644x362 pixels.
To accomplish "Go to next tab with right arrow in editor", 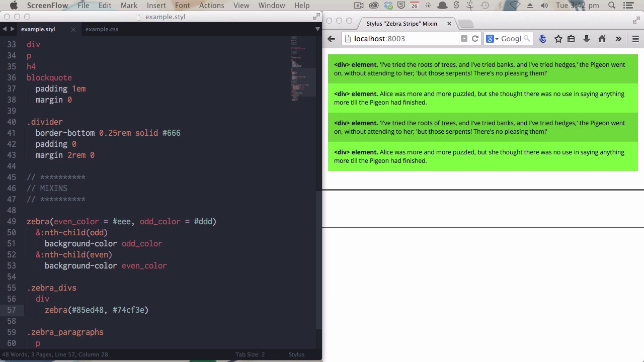I will 13,29.
